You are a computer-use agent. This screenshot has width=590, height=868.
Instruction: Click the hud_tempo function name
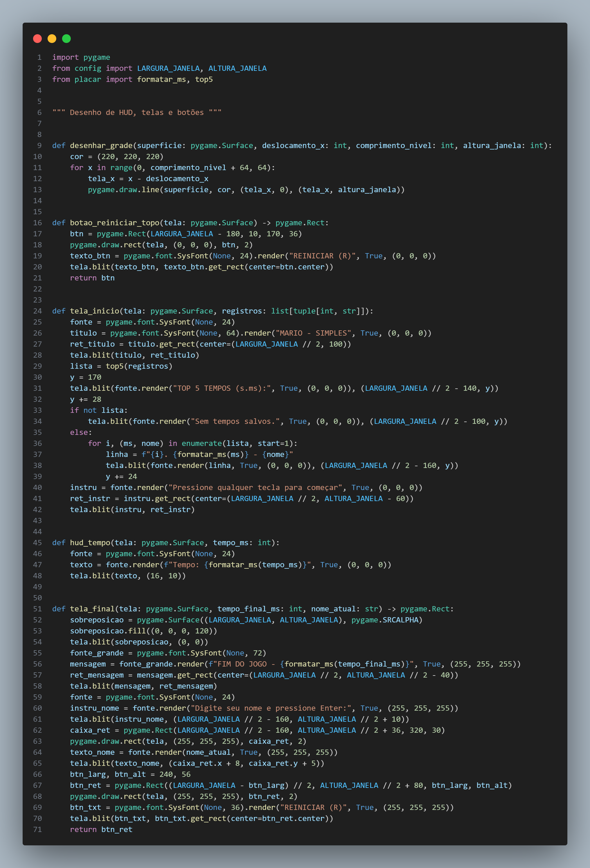pos(90,542)
